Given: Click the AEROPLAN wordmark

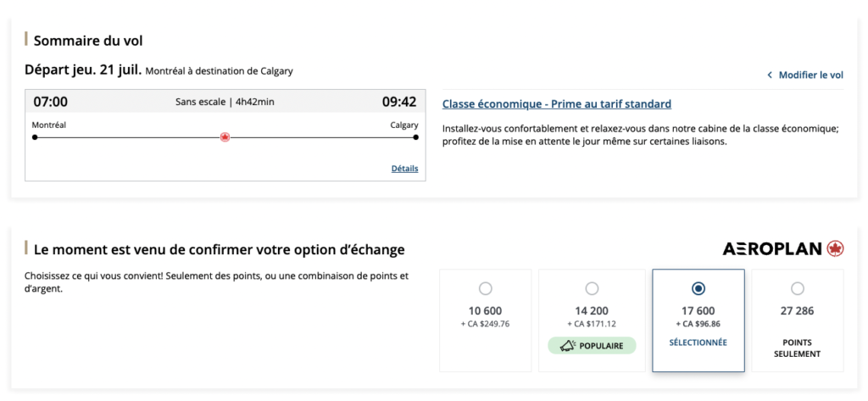Looking at the screenshot, I should [x=772, y=249].
